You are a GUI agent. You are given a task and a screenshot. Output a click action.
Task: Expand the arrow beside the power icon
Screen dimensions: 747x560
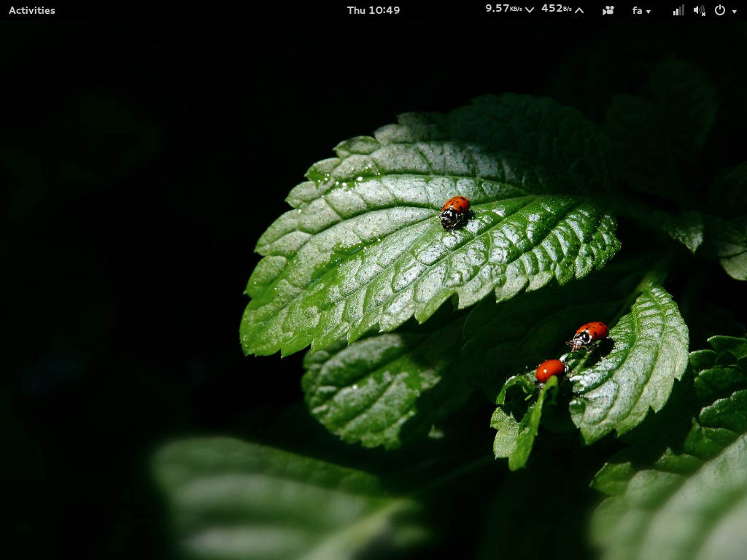click(734, 11)
